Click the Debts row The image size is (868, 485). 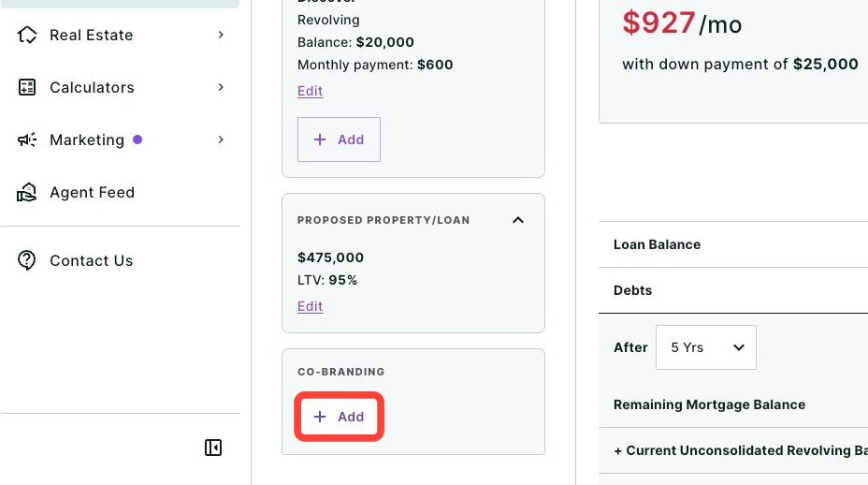click(733, 290)
